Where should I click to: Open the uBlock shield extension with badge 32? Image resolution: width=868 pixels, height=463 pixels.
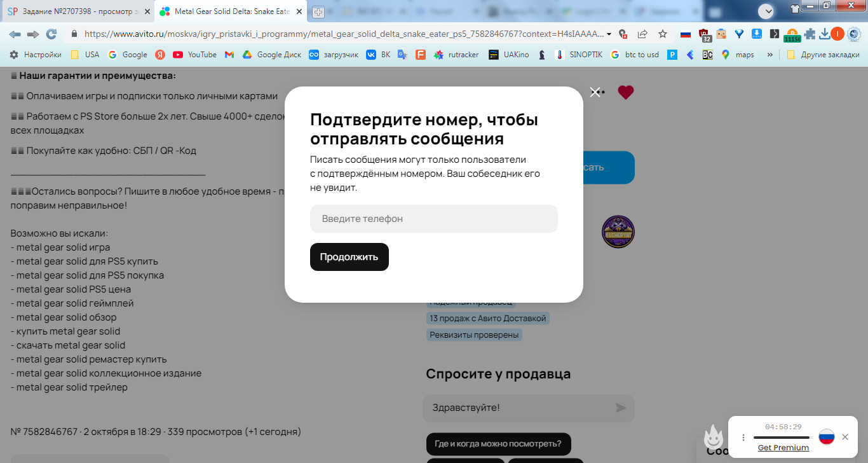(705, 35)
